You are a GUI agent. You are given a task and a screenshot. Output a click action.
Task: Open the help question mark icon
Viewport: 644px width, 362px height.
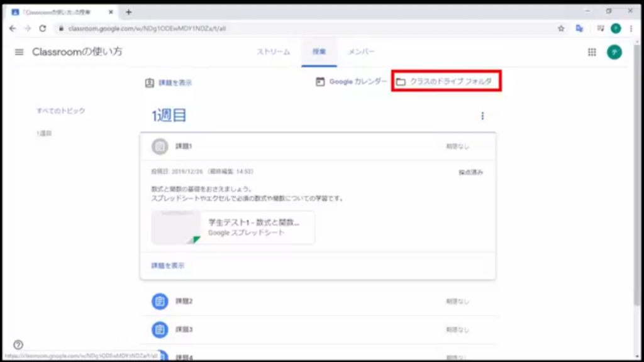tap(18, 345)
